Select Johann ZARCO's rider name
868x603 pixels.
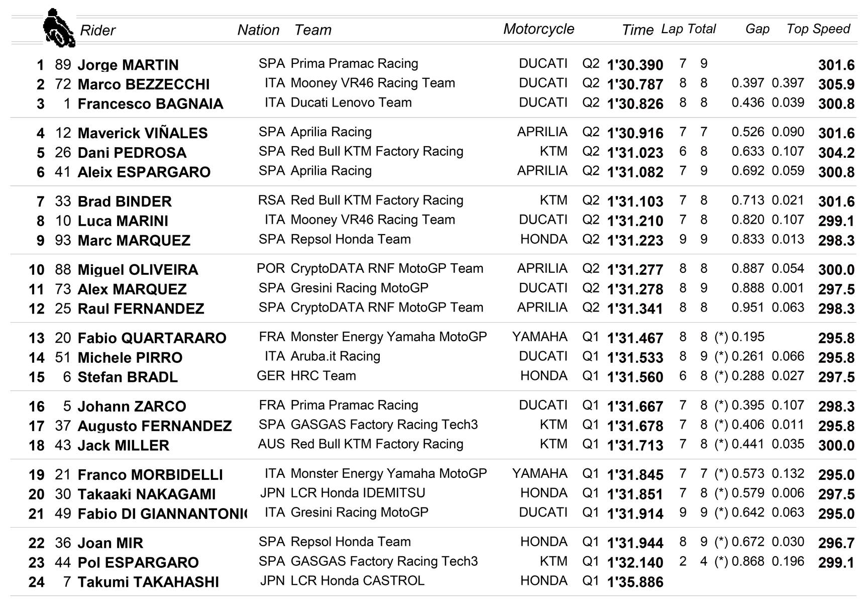tap(132, 407)
